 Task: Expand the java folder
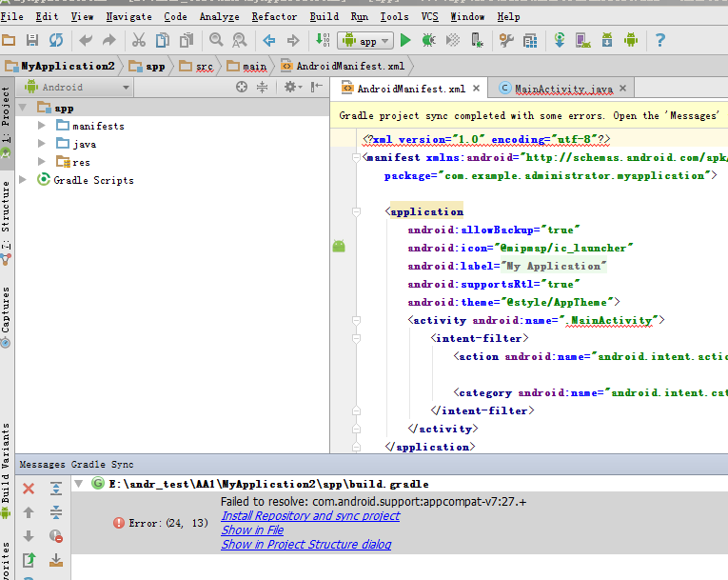[41, 144]
